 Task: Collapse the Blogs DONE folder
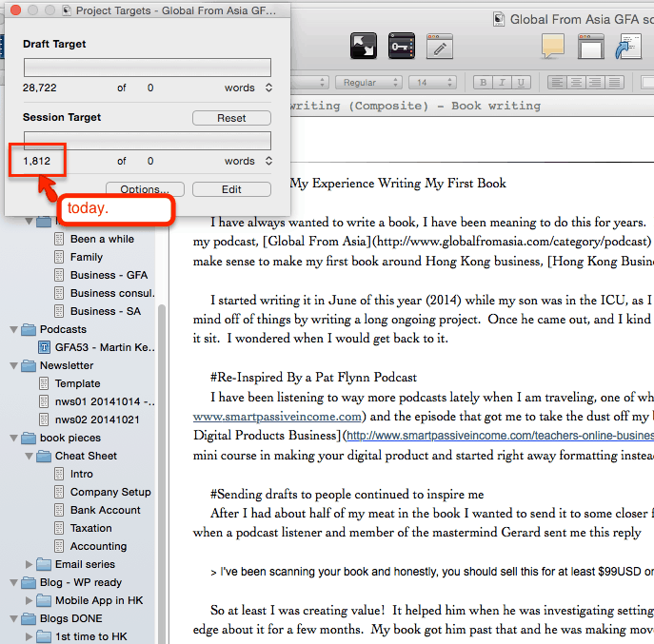(x=13, y=618)
